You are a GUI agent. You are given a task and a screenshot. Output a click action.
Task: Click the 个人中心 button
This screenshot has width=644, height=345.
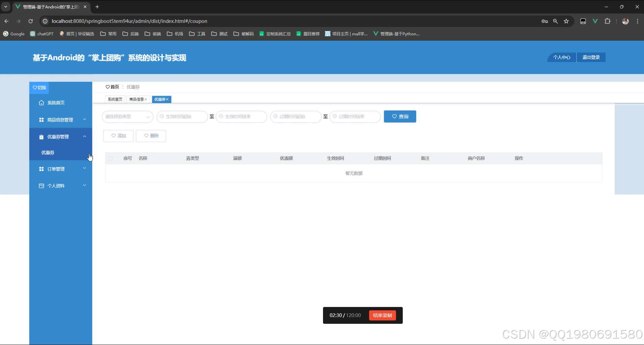pos(562,57)
